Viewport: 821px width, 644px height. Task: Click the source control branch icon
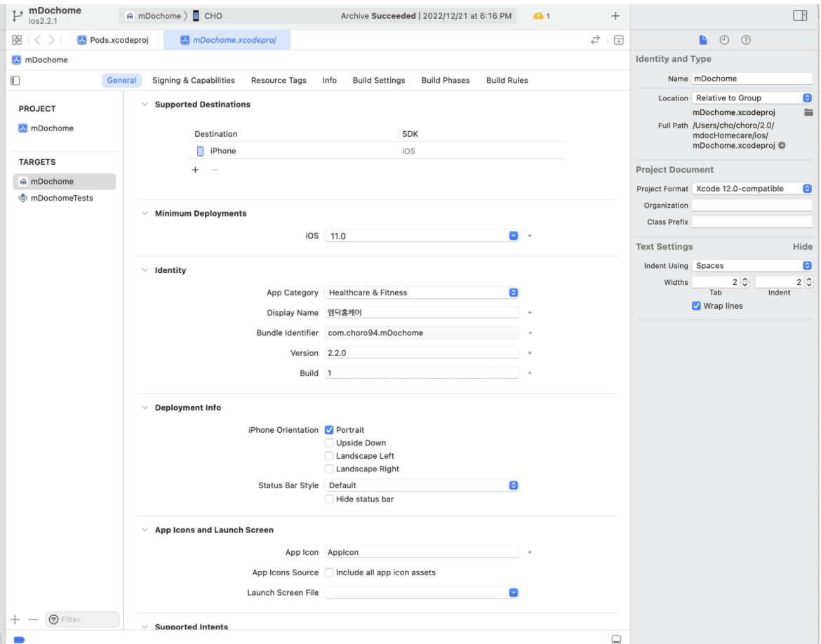tap(18, 16)
